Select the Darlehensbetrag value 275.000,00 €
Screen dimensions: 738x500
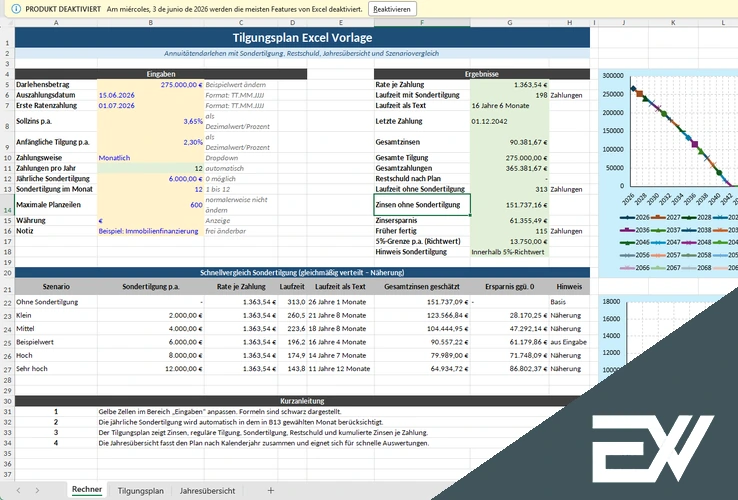(151, 85)
